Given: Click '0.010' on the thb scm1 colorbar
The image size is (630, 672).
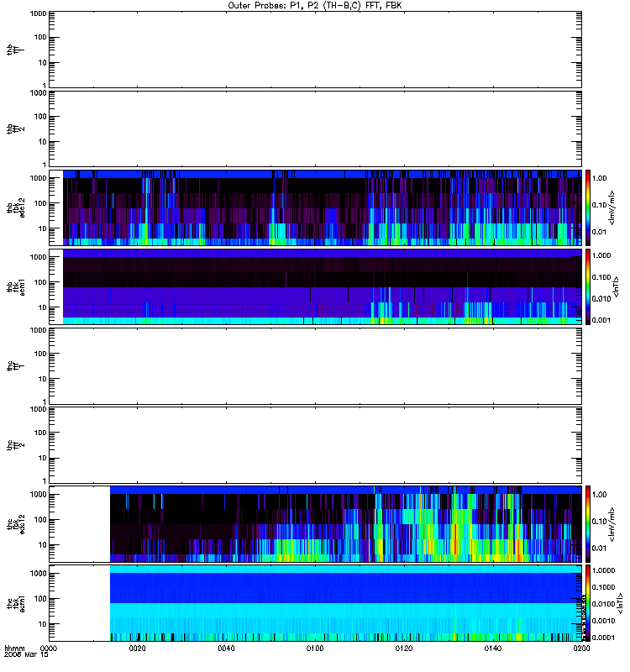Looking at the screenshot, I should pos(601,299).
